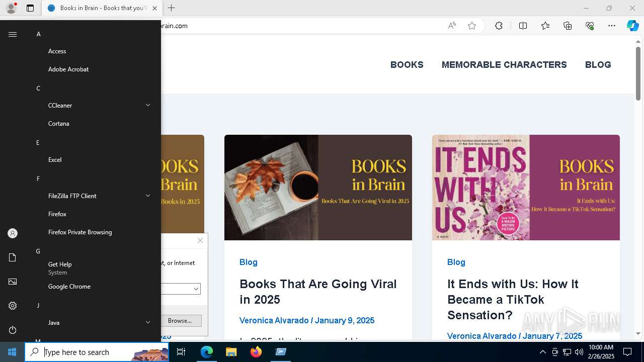Screen dimensions: 644x362
Task: Open the volume control in tray
Action: point(579,352)
